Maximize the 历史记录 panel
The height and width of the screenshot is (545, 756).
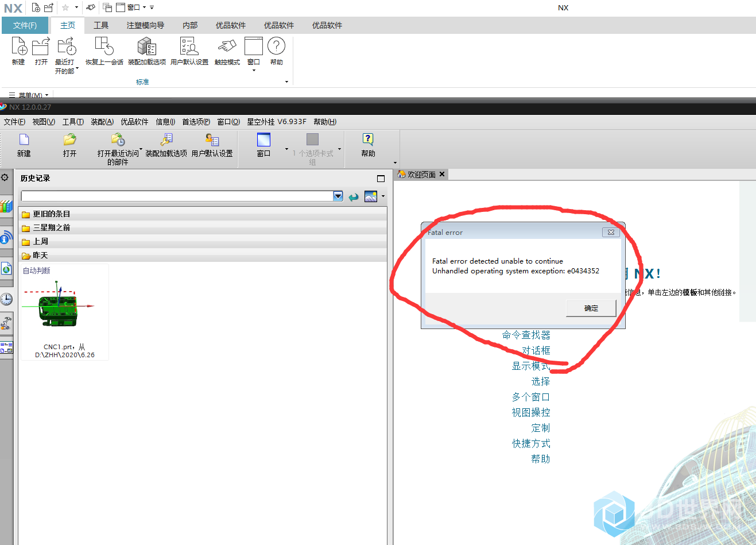[x=381, y=179]
